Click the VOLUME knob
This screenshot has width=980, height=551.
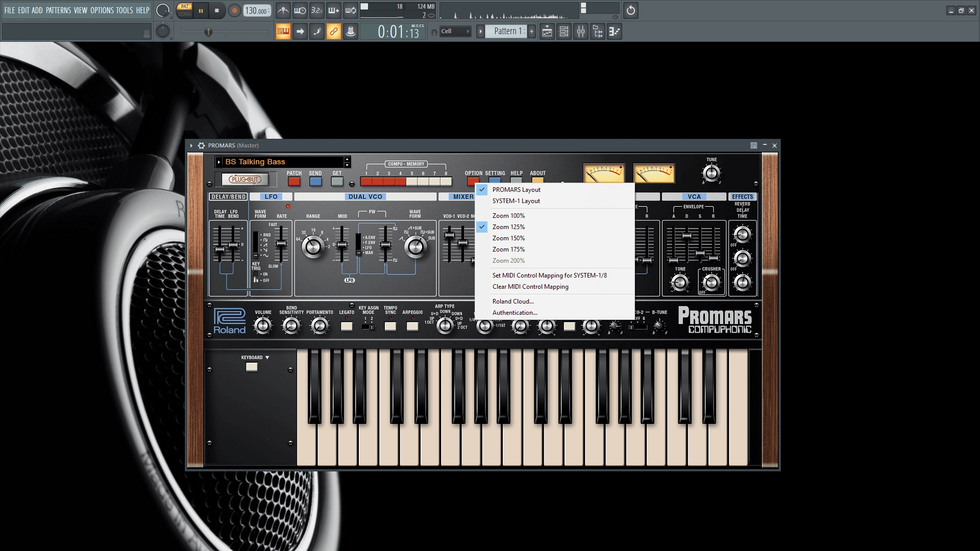click(263, 325)
